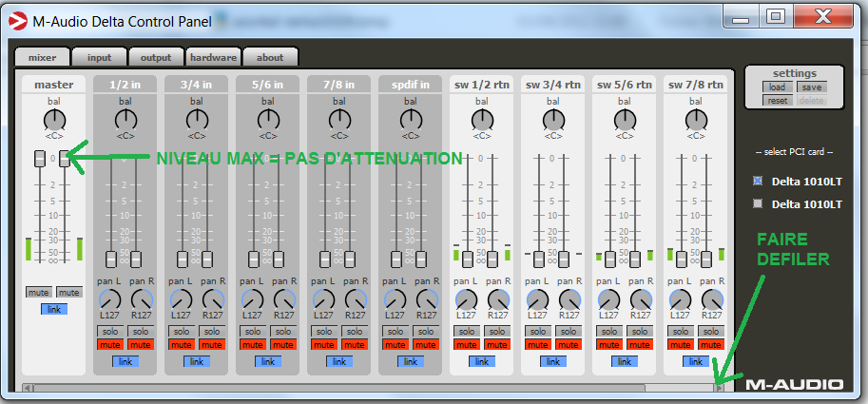Click the horizontal scrollbar thumb
Viewport: 868px width, 404px height.
point(339,388)
